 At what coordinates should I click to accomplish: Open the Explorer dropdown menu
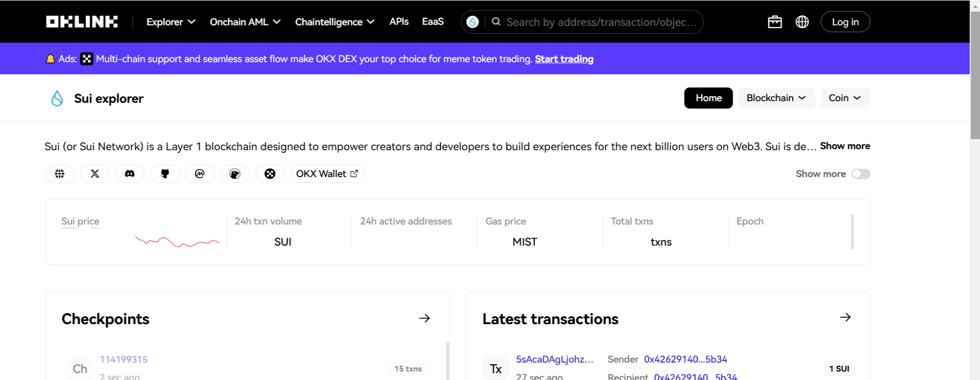(x=171, y=22)
